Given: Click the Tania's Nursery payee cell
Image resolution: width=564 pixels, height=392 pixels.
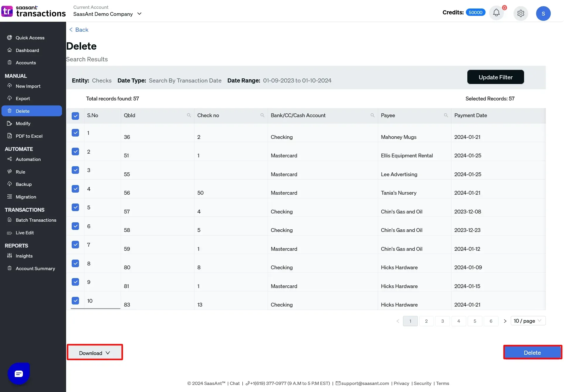Looking at the screenshot, I should tap(399, 193).
